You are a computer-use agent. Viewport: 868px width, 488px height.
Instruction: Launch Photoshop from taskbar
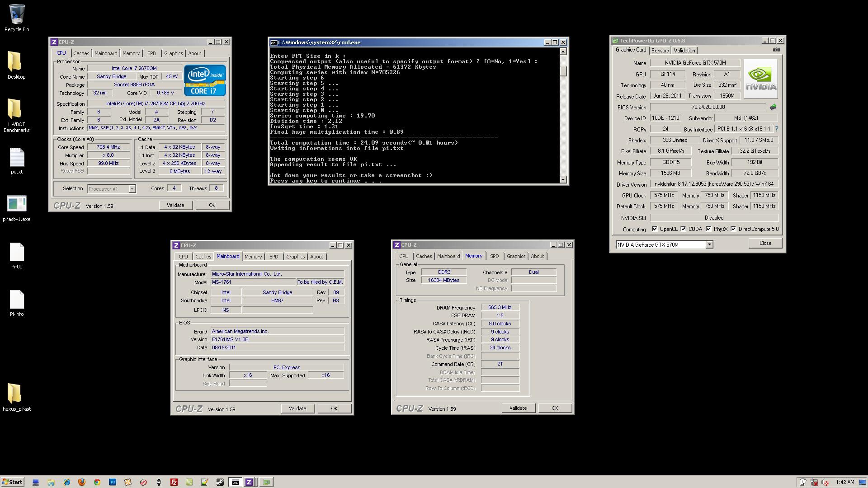[x=113, y=482]
